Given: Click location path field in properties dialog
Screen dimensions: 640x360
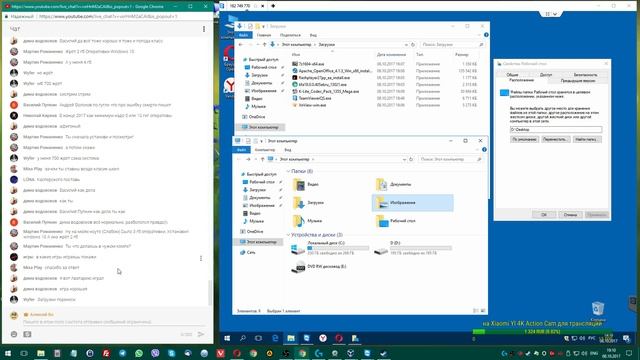Looking at the screenshot, I should coord(556,129).
